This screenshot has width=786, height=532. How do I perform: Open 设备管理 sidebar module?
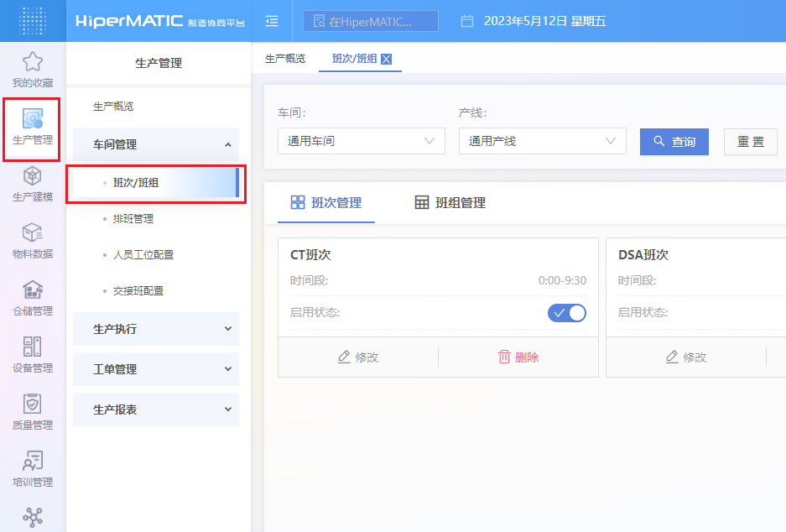33,355
